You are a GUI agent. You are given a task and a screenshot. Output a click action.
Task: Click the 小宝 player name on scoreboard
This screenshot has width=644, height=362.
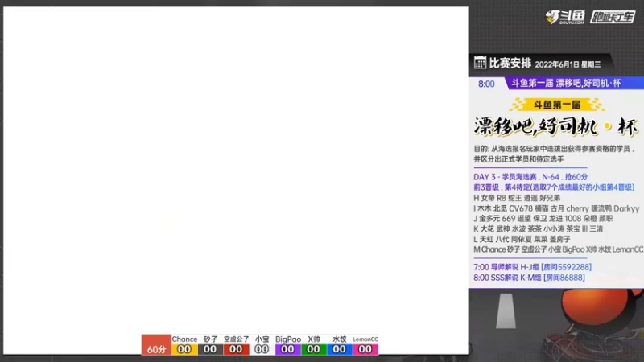[262, 339]
